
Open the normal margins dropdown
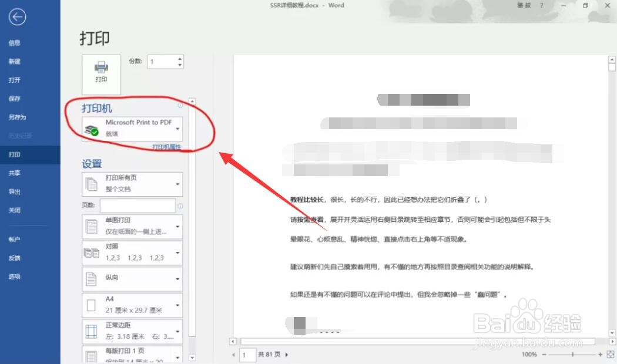(x=132, y=331)
